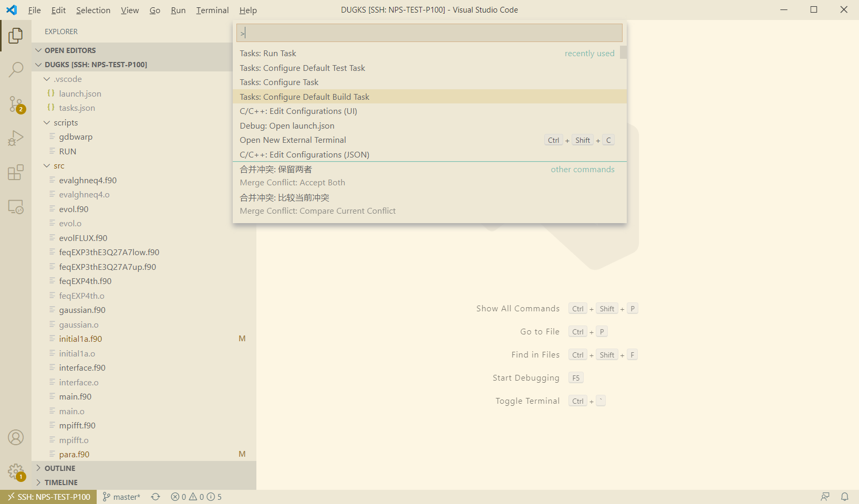Viewport: 859px width, 504px height.
Task: Open the Search view icon
Action: pyautogui.click(x=16, y=69)
